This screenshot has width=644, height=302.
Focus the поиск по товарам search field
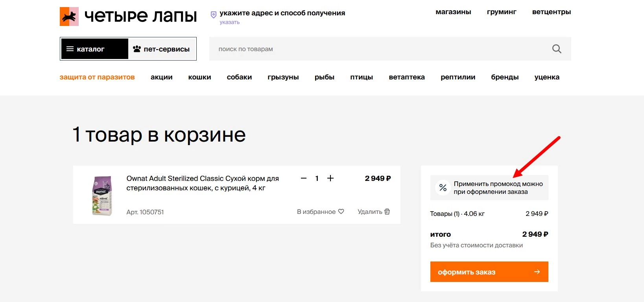coord(378,49)
